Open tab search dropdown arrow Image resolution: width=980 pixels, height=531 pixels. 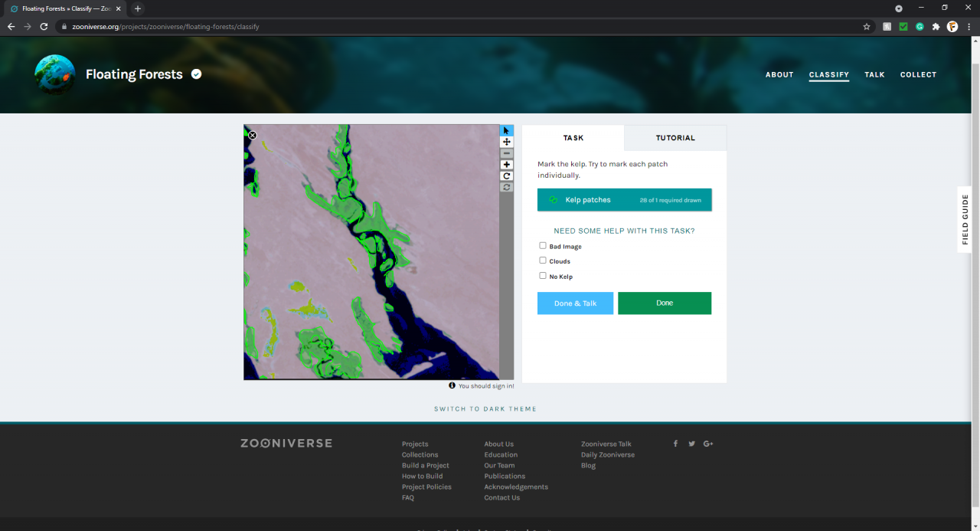click(x=899, y=8)
